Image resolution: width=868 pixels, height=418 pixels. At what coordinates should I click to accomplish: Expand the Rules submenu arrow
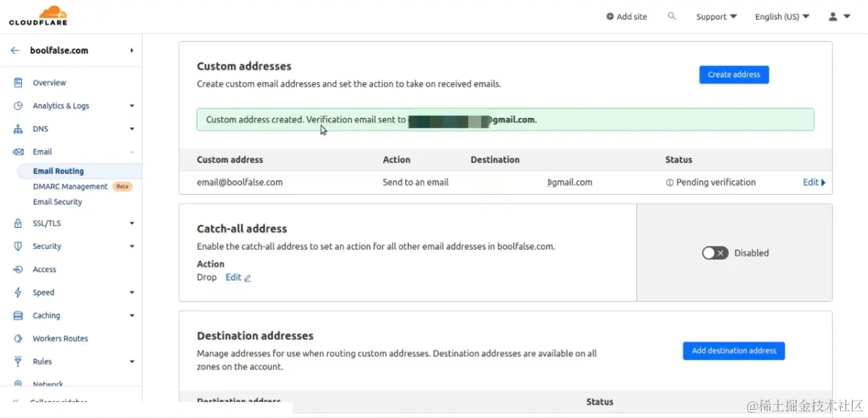pos(132,362)
